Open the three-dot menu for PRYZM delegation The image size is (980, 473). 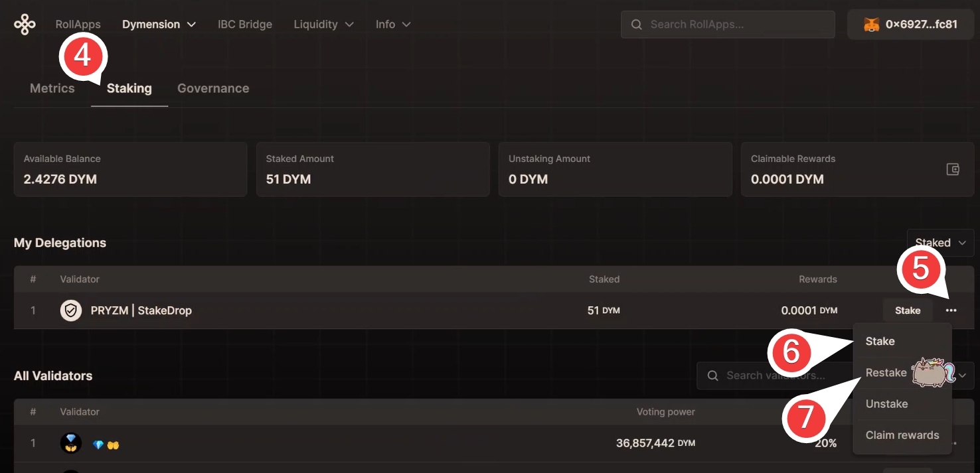[951, 310]
